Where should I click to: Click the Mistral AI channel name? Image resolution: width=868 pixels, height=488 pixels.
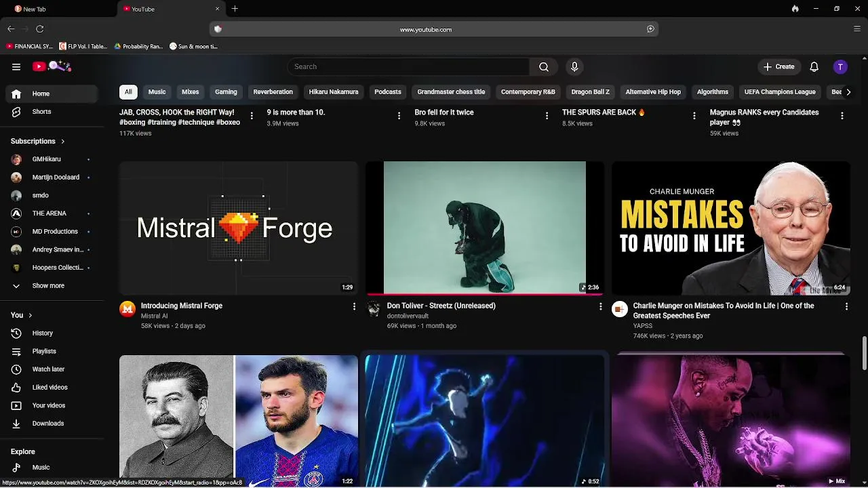pyautogui.click(x=154, y=316)
